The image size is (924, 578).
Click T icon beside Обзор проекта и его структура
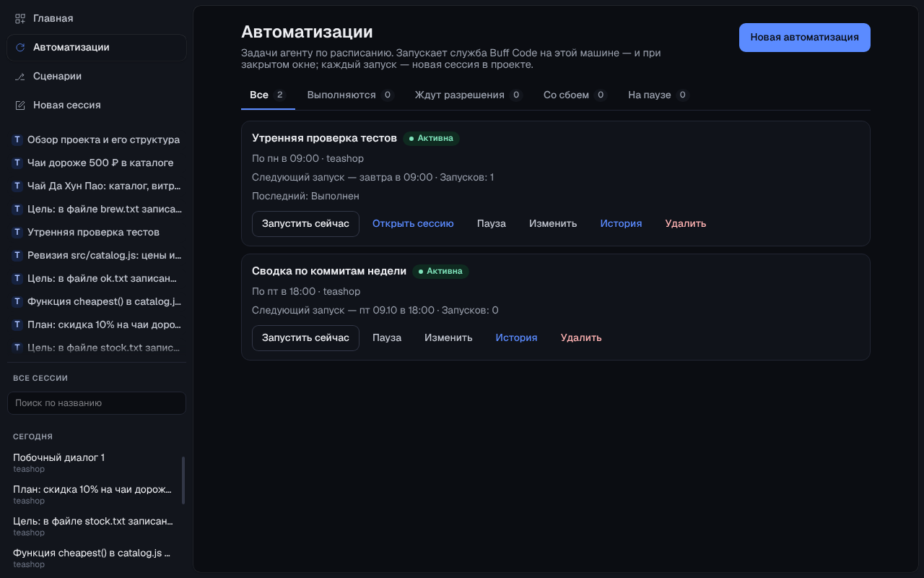[x=17, y=139]
